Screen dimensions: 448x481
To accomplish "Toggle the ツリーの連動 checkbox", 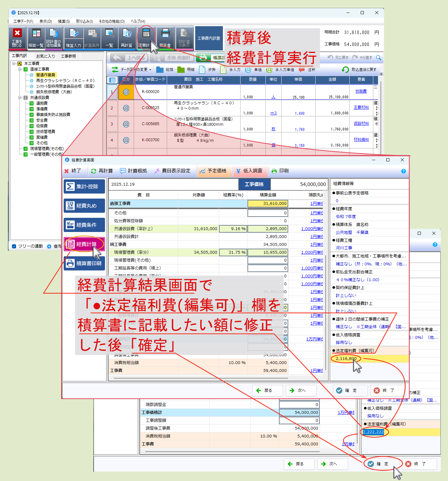I will [x=14, y=246].
